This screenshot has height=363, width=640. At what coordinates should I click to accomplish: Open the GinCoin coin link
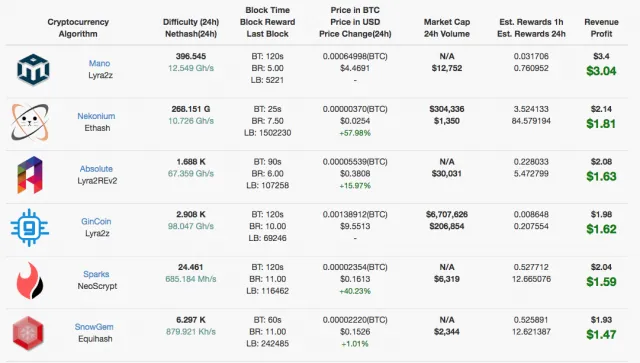point(96,221)
